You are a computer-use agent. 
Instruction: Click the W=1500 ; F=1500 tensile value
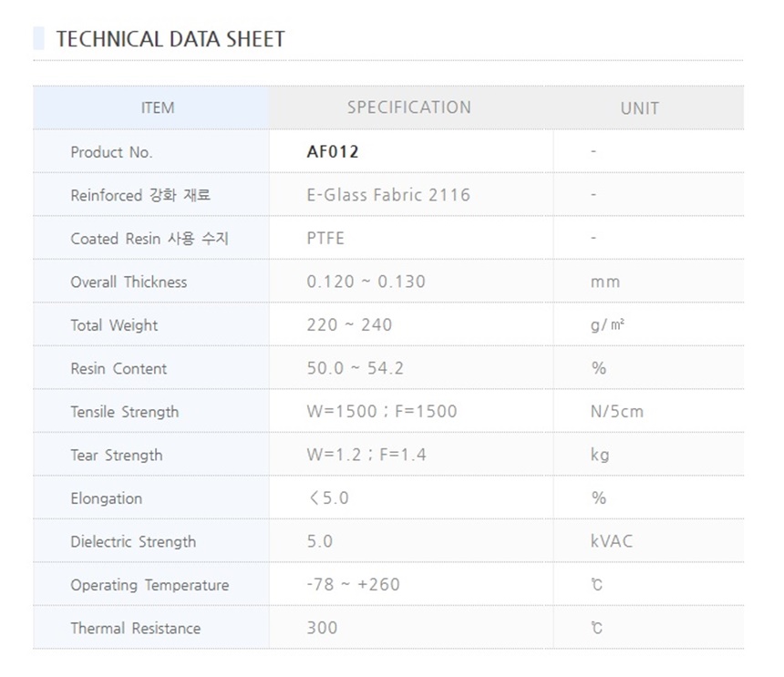(382, 412)
